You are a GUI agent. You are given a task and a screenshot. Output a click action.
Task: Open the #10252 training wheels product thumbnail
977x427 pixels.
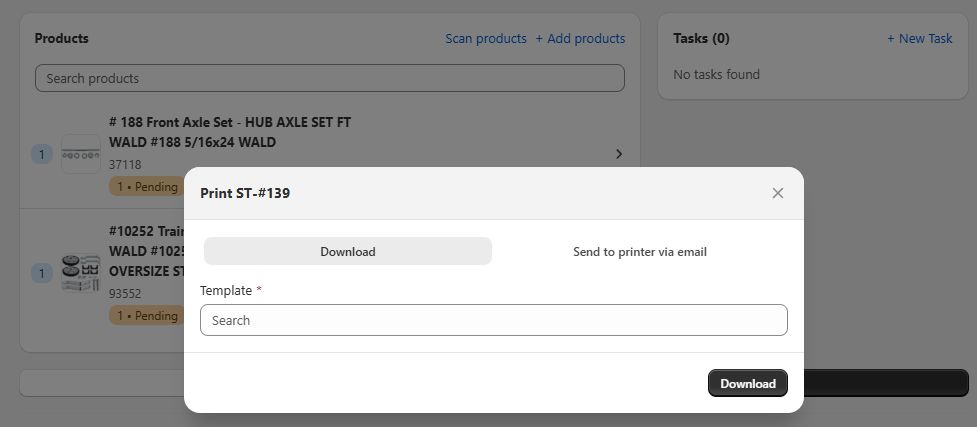80,272
